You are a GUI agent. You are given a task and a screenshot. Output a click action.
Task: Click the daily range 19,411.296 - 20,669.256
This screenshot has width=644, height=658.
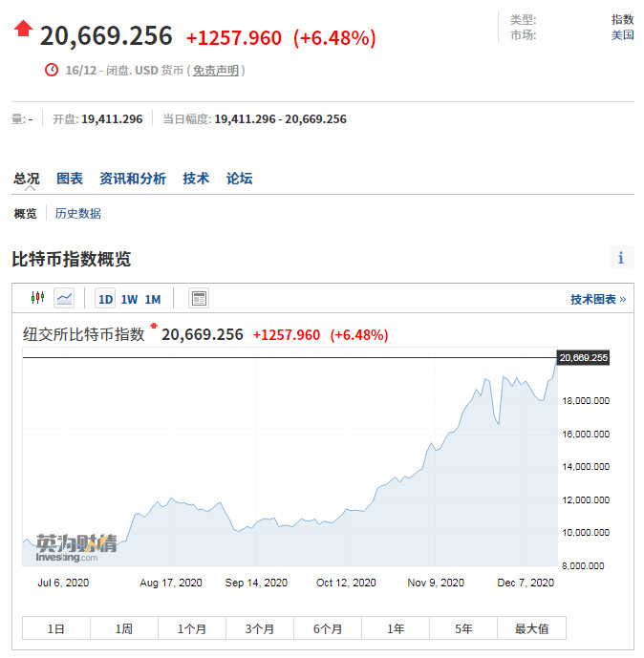point(281,119)
